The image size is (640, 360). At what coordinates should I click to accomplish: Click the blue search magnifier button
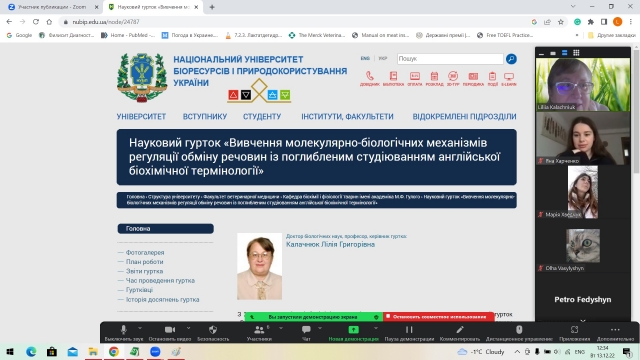[511, 59]
